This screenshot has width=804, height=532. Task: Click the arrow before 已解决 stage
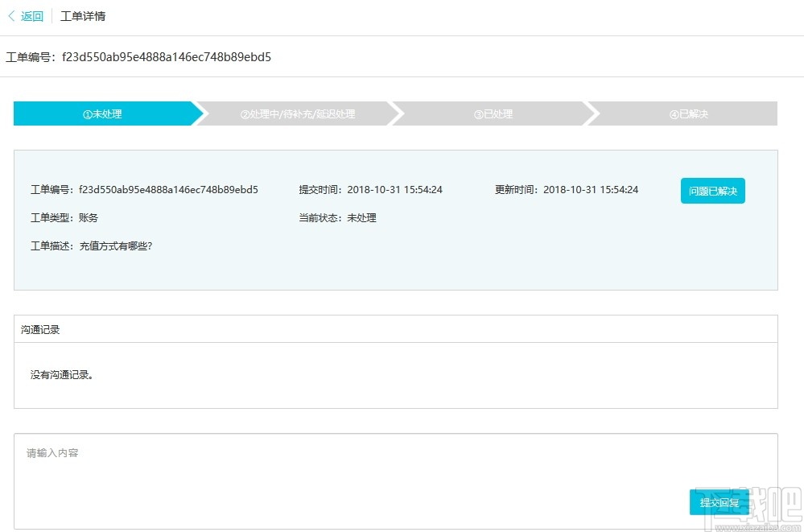click(x=592, y=113)
